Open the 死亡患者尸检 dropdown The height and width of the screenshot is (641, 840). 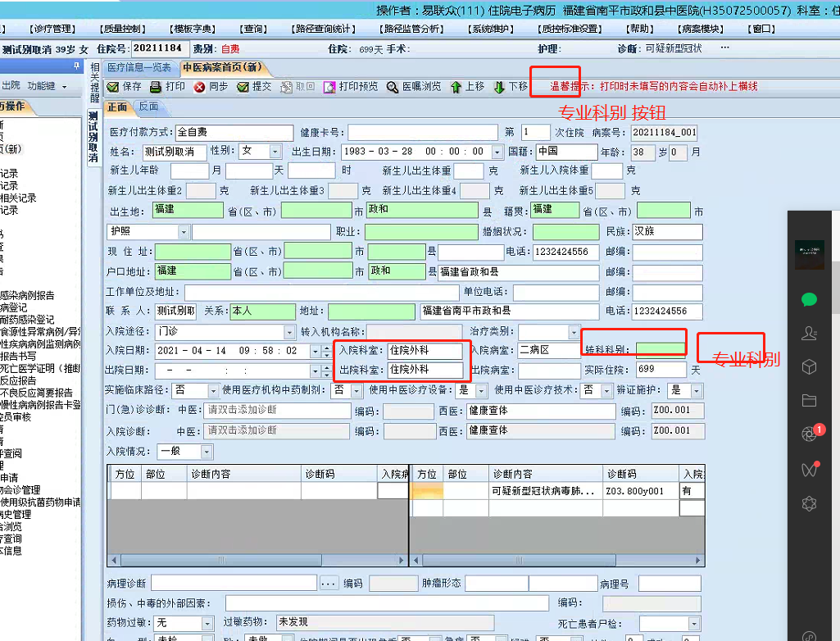click(694, 624)
